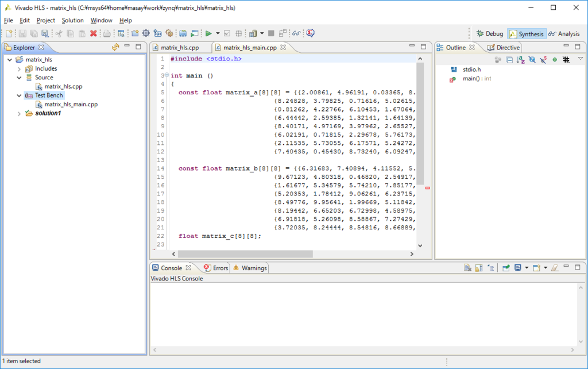The width and height of the screenshot is (588, 369).
Task: Toggle Hide Inactive Elements hash icon
Action: [x=566, y=60]
